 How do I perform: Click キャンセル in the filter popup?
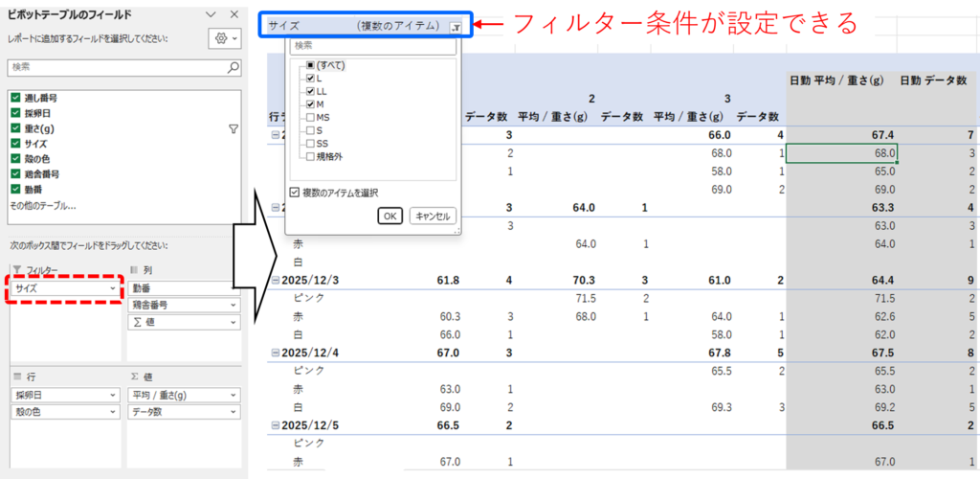click(432, 216)
